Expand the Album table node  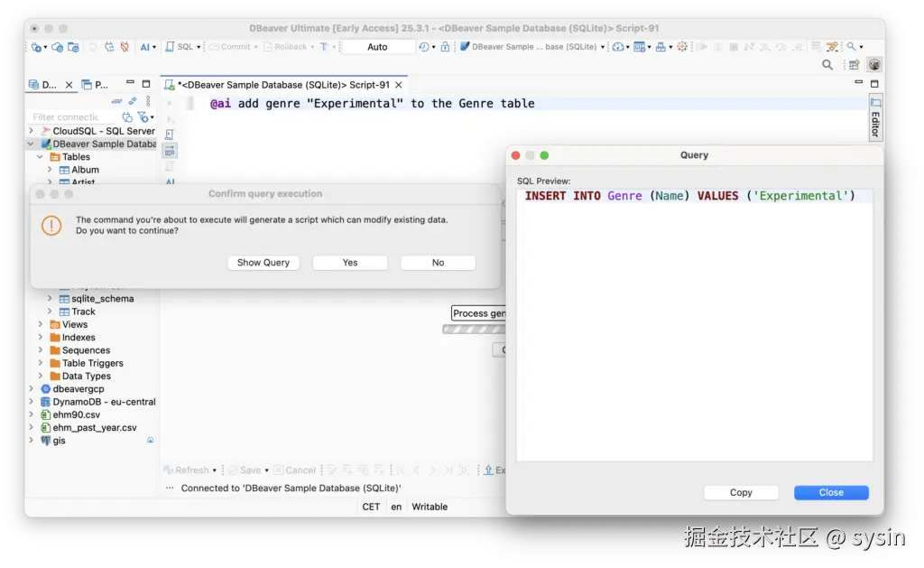(x=50, y=170)
